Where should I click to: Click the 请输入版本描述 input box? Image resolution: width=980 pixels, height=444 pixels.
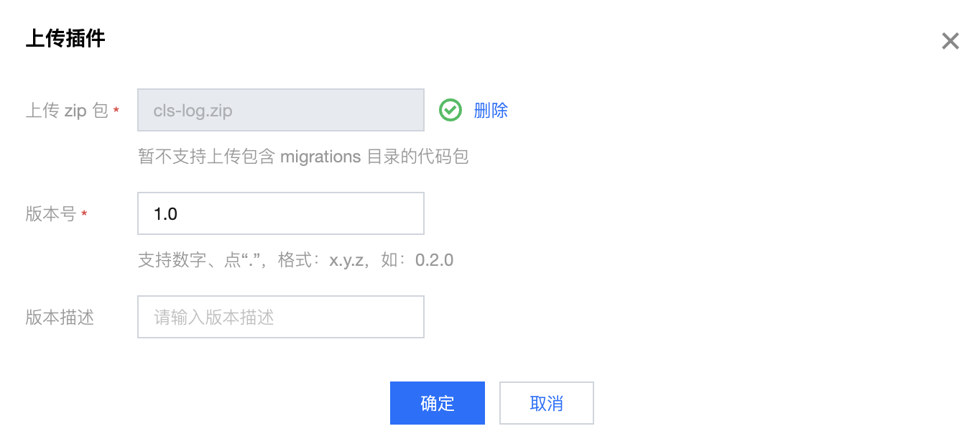281,317
